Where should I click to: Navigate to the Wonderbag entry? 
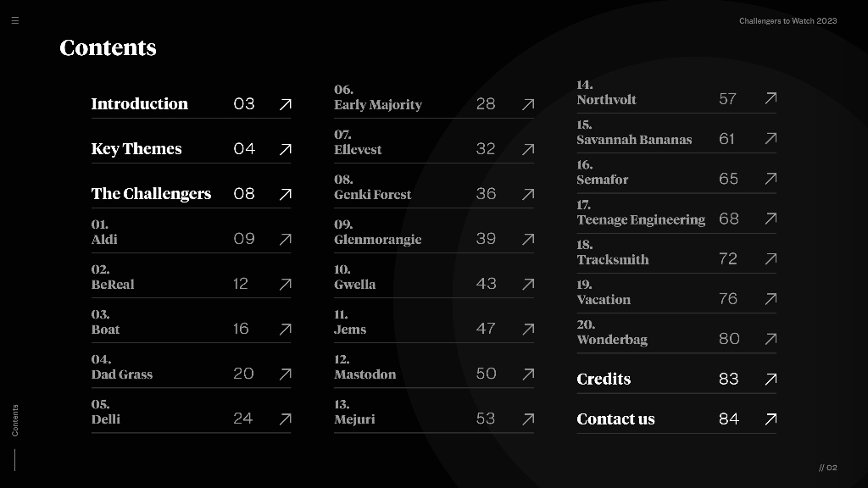click(612, 339)
